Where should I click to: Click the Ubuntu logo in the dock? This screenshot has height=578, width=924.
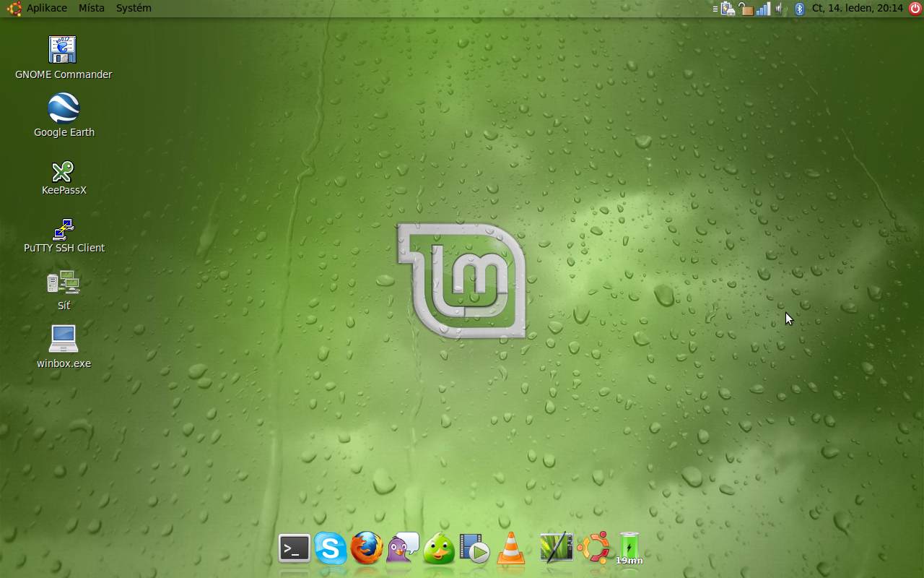[593, 549]
